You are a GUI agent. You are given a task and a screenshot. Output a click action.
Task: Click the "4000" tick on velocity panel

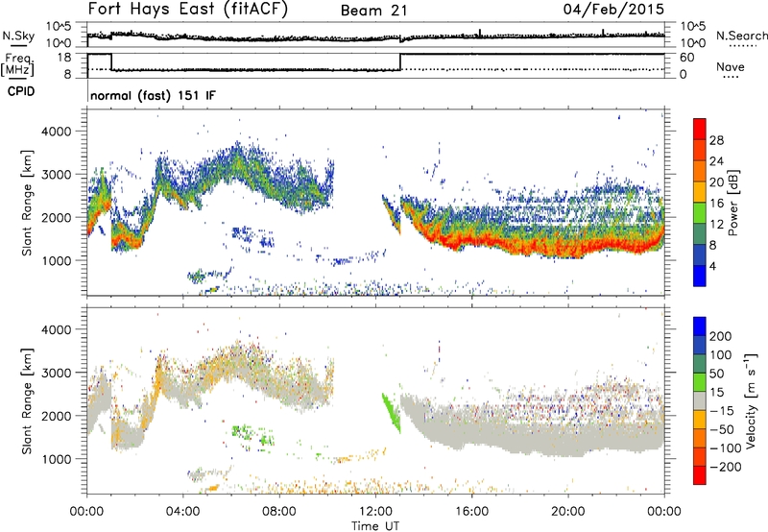click(56, 329)
